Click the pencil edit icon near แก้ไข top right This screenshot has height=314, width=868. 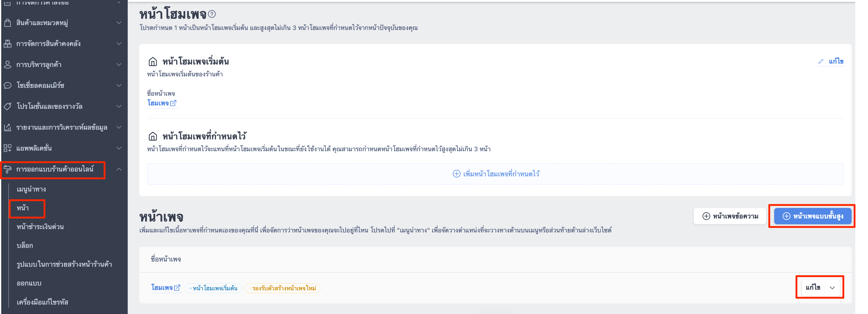click(x=821, y=62)
